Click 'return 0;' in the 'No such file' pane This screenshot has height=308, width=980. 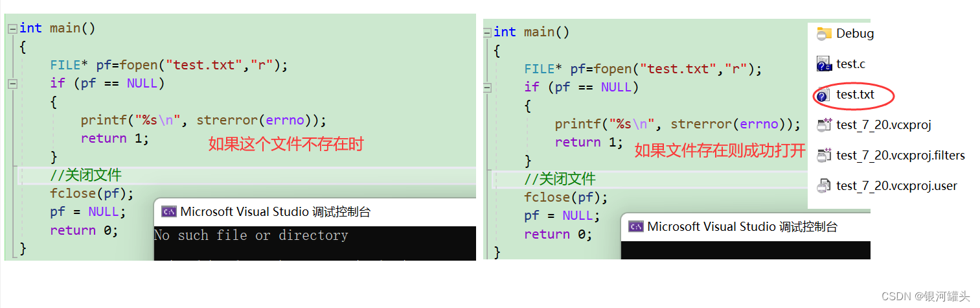click(x=84, y=230)
